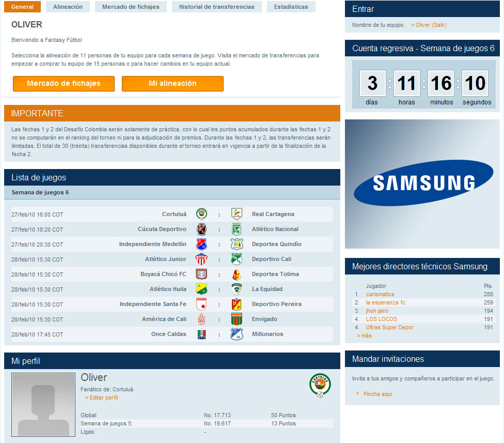Open the Estadísticas tab
Image resolution: width=504 pixels, height=443 pixels.
(291, 7)
